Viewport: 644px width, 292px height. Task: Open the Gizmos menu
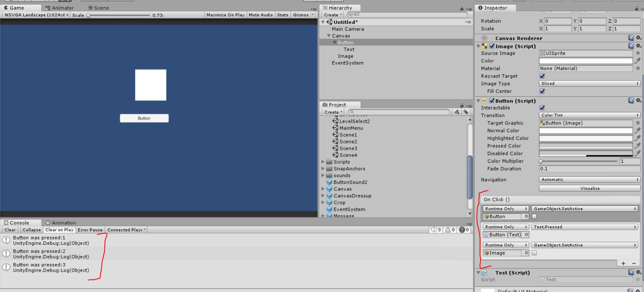[303, 15]
